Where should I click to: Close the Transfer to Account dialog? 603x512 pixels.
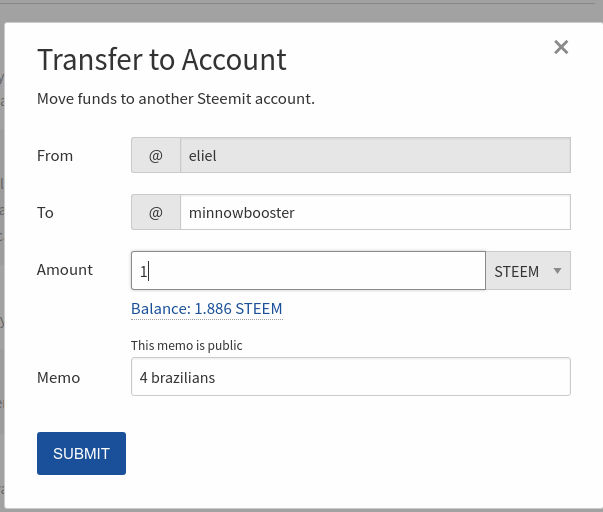click(561, 47)
